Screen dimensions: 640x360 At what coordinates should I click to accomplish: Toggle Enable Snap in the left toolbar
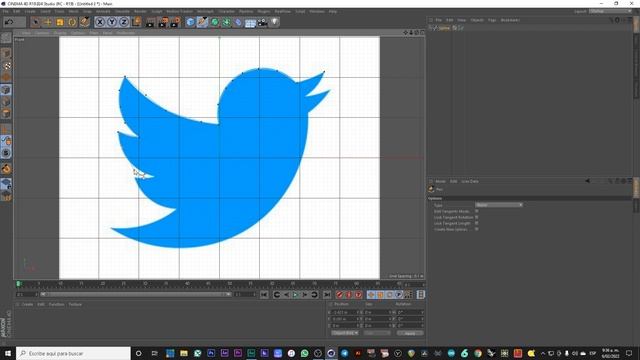click(x=6, y=169)
